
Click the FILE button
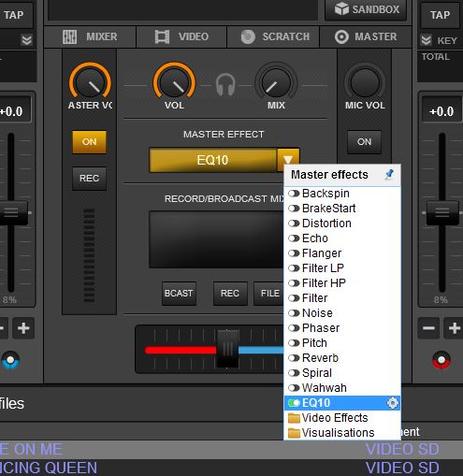[269, 294]
